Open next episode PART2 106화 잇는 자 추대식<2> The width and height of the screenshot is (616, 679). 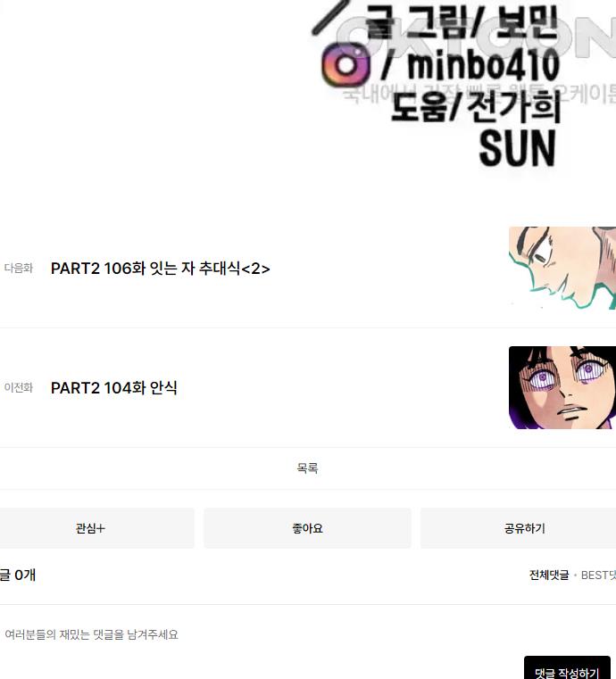pos(161,269)
